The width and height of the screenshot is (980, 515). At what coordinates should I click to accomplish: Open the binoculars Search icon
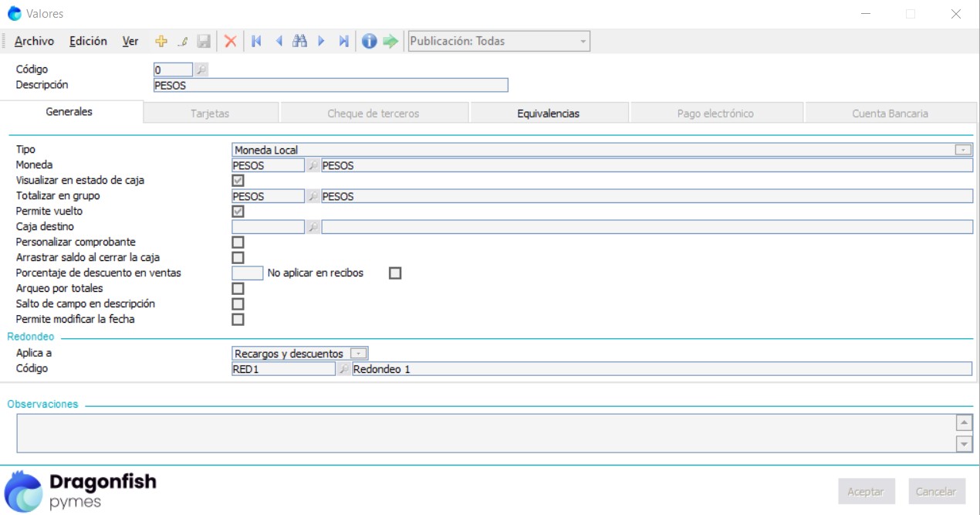[x=300, y=42]
